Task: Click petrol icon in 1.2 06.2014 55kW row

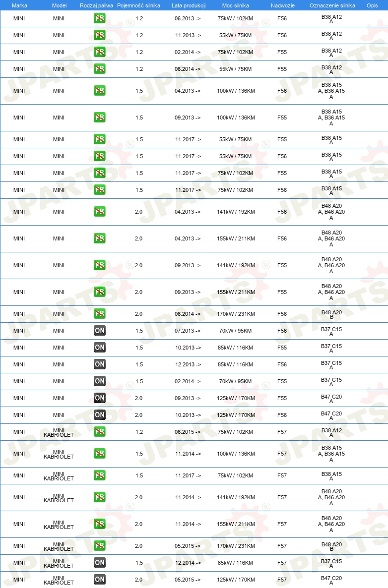Action: click(x=99, y=68)
